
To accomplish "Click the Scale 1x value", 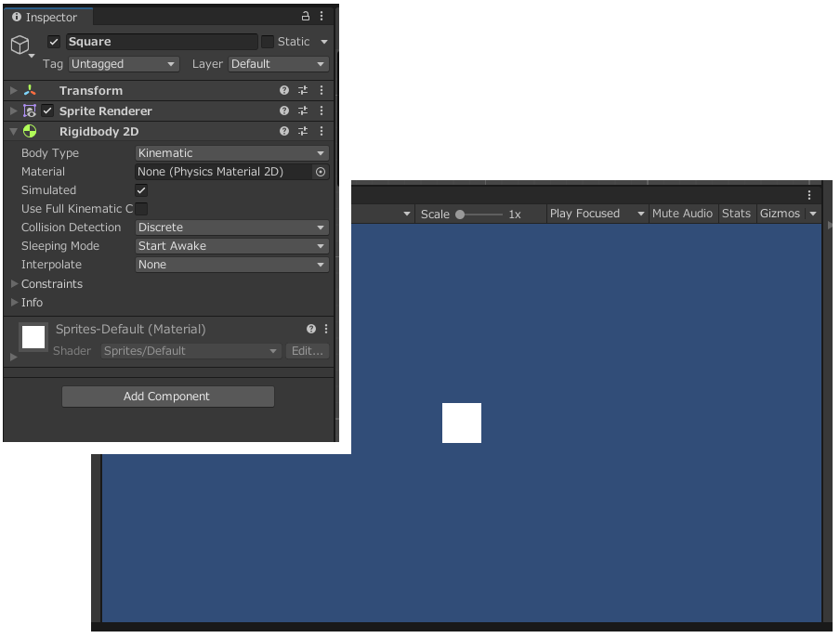I will [515, 215].
